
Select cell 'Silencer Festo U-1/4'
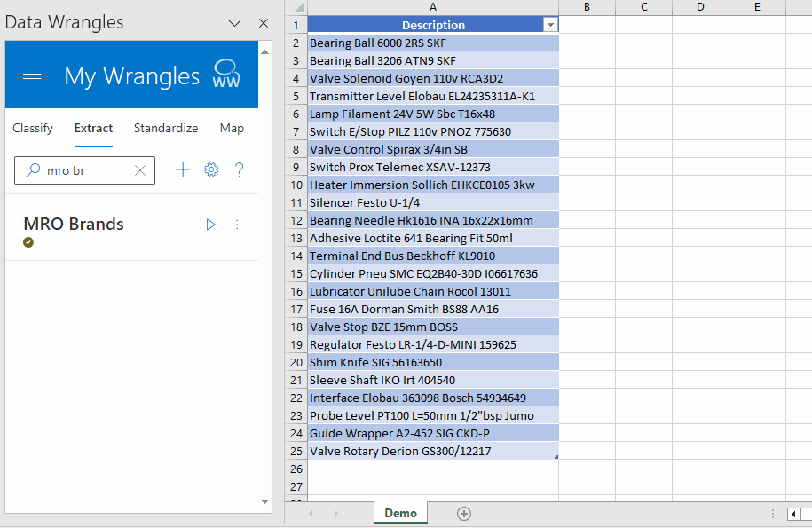coord(433,202)
